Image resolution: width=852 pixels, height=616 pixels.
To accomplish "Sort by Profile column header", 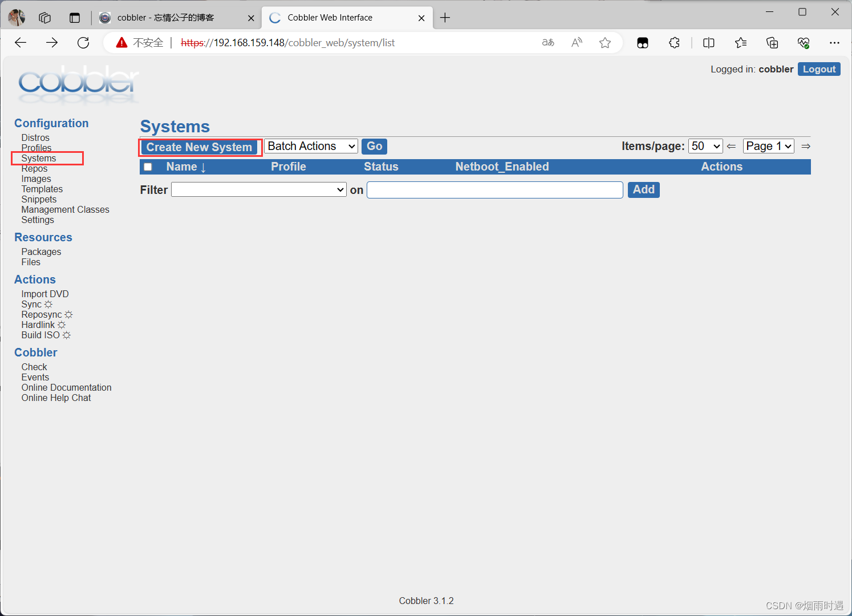I will 288,167.
